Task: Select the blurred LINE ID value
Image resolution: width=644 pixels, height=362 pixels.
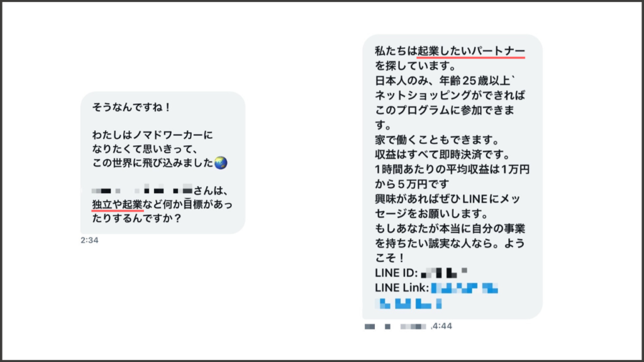Action: click(444, 273)
